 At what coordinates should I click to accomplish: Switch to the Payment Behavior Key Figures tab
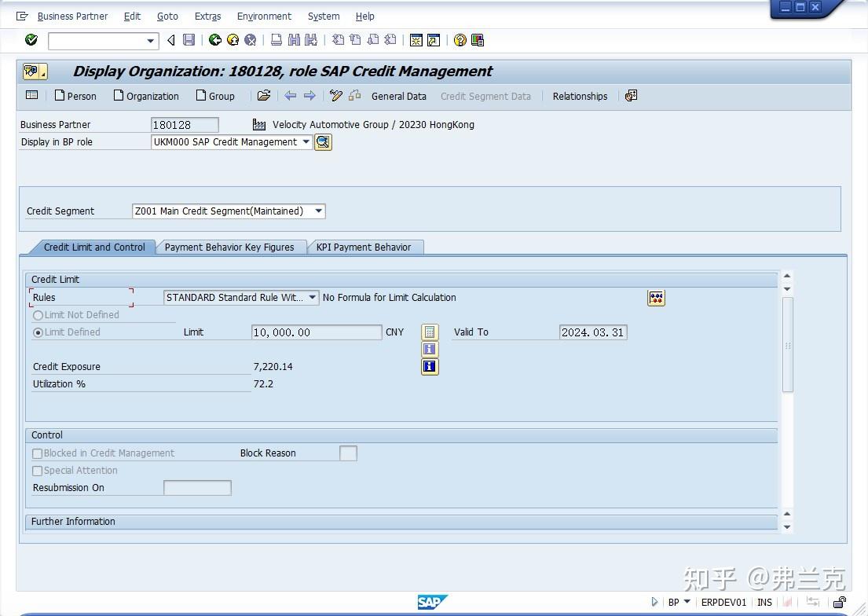tap(230, 247)
